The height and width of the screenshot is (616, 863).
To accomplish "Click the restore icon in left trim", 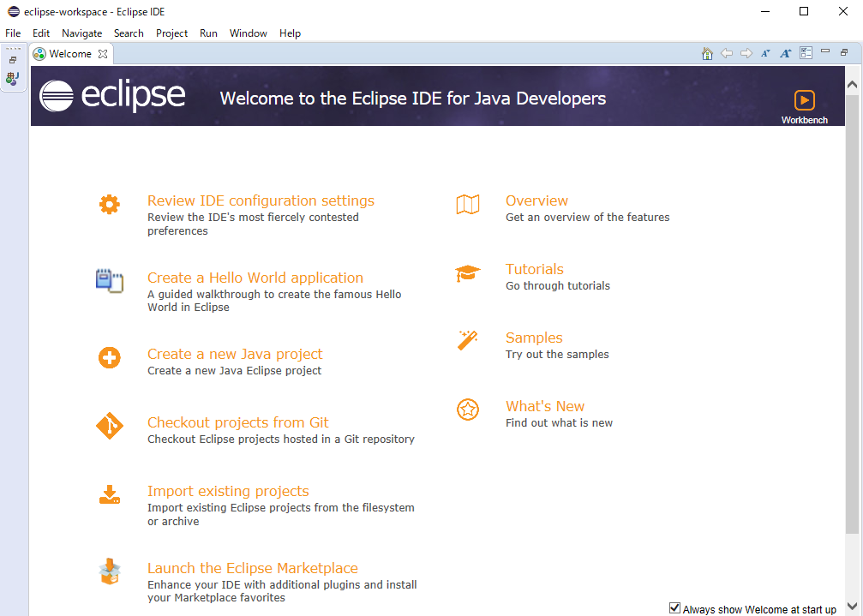I will pyautogui.click(x=13, y=60).
